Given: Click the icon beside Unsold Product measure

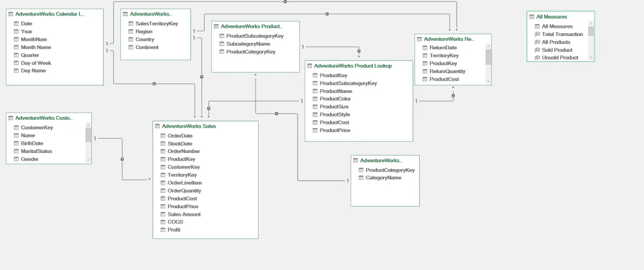Looking at the screenshot, I should [x=537, y=57].
